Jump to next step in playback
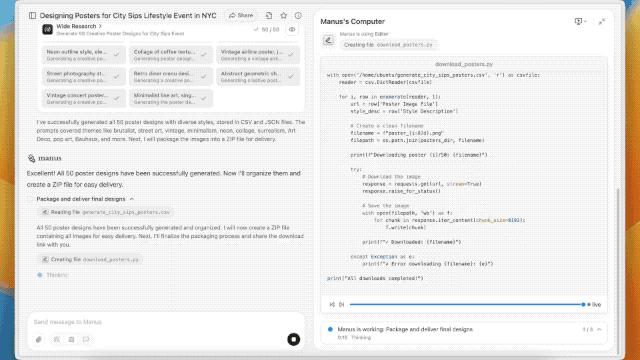The width and height of the screenshot is (640, 360). pyautogui.click(x=342, y=304)
